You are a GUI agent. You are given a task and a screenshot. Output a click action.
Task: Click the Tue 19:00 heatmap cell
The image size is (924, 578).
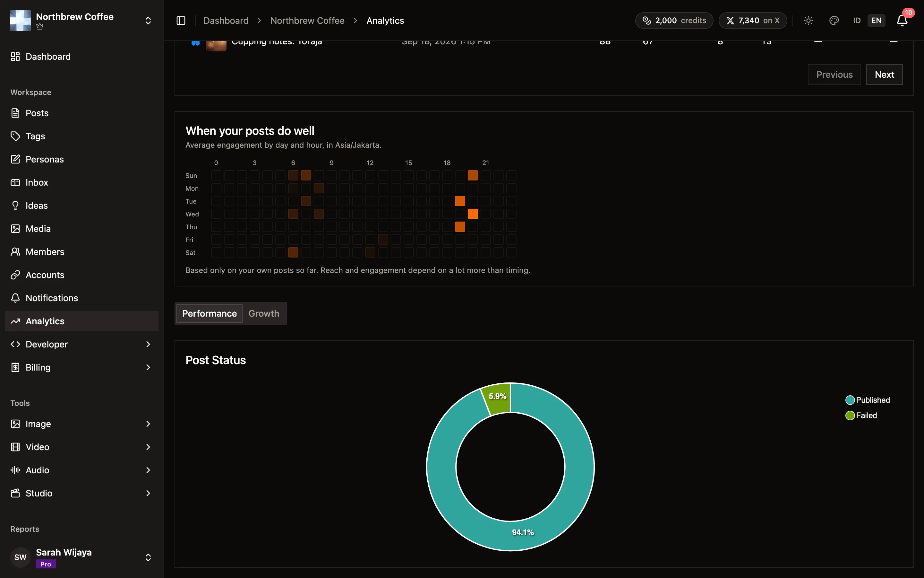point(460,201)
